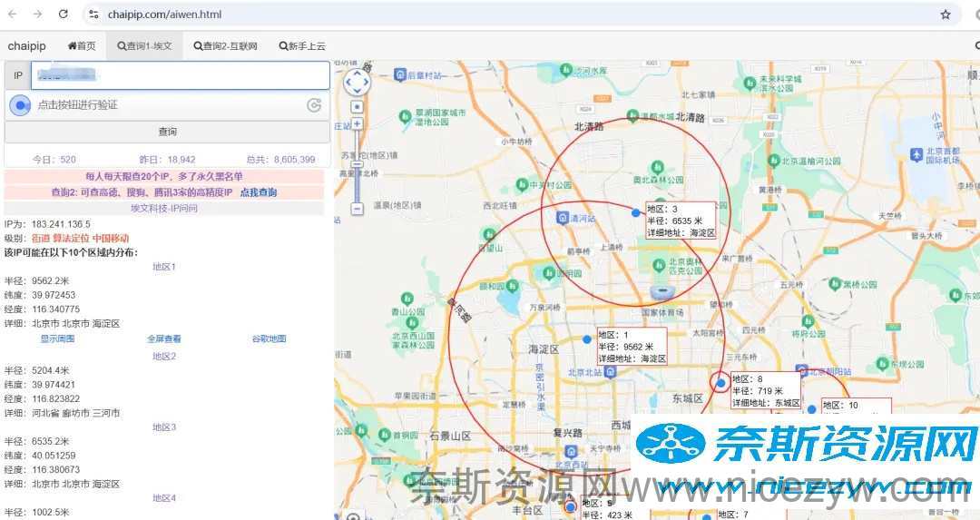Screen dimensions: 980x520
Task: Open site information icon in address bar
Action: 93,14
